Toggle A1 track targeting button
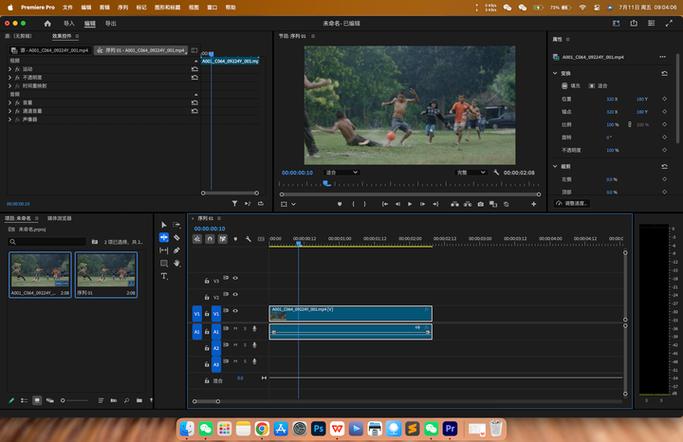This screenshot has width=683, height=442. pos(216,331)
